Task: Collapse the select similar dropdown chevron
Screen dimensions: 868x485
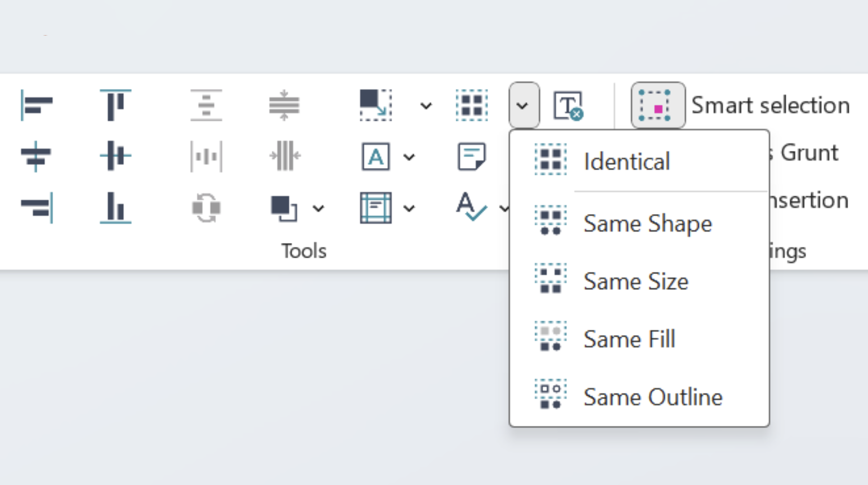Action: tap(523, 106)
